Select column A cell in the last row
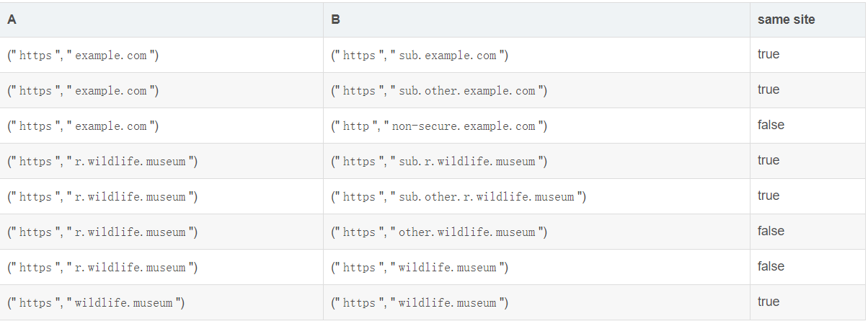868x324 pixels. pos(96,303)
